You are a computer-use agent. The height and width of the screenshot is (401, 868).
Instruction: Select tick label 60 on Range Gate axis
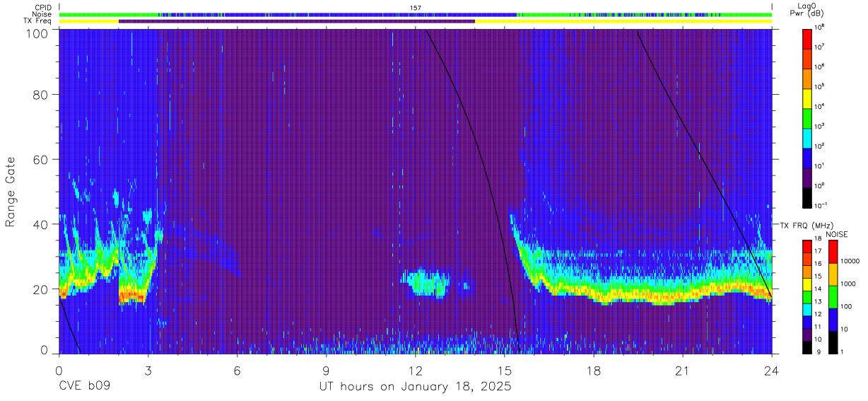click(40, 159)
